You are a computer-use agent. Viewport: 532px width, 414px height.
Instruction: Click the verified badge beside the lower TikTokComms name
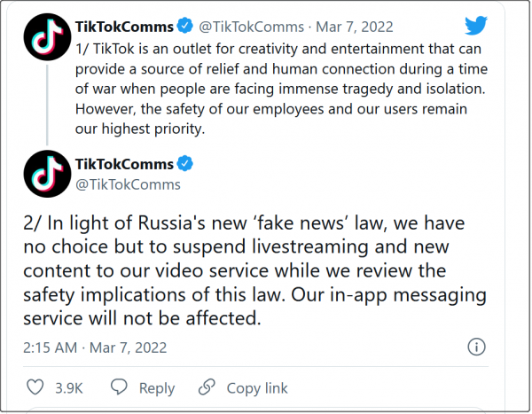(x=186, y=164)
